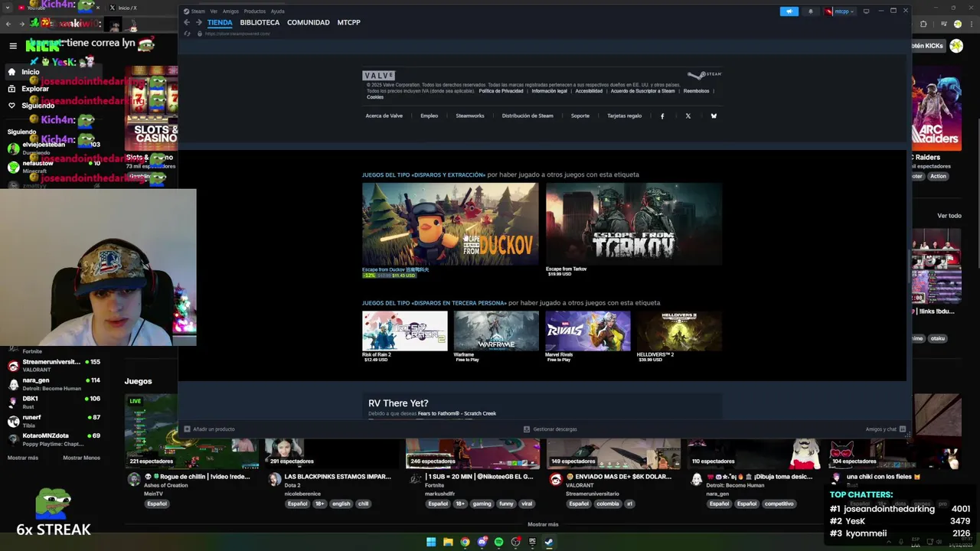Switch to COMUNIDAD tab
The height and width of the screenshot is (551, 980).
click(x=309, y=22)
